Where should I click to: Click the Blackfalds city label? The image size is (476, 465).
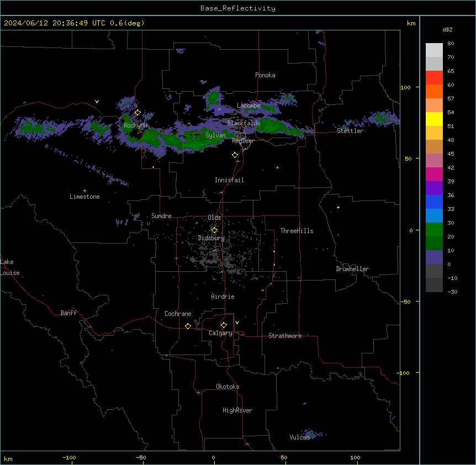click(244, 123)
